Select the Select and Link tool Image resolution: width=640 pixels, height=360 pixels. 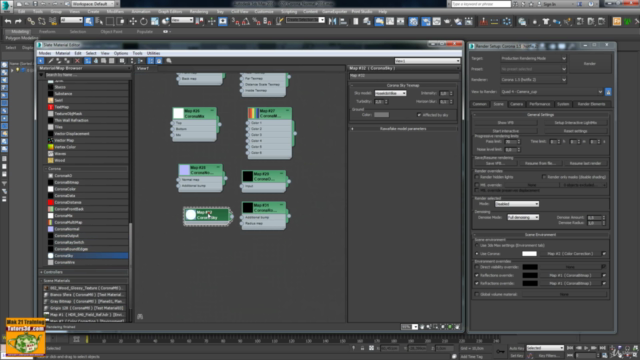click(31, 21)
